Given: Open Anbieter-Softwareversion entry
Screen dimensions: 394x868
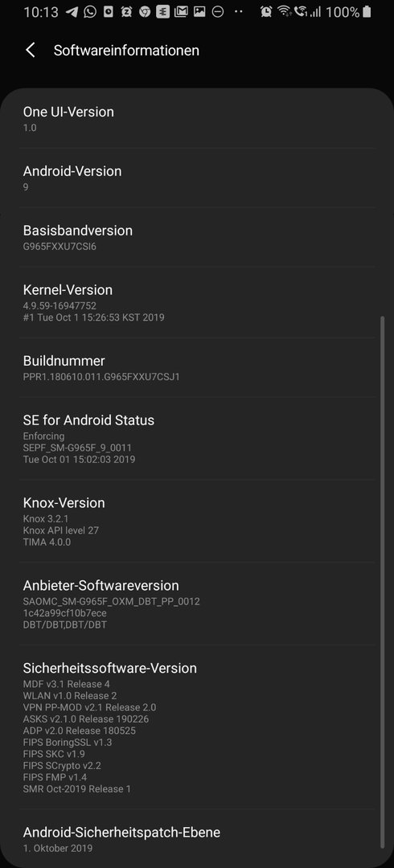Looking at the screenshot, I should click(197, 604).
